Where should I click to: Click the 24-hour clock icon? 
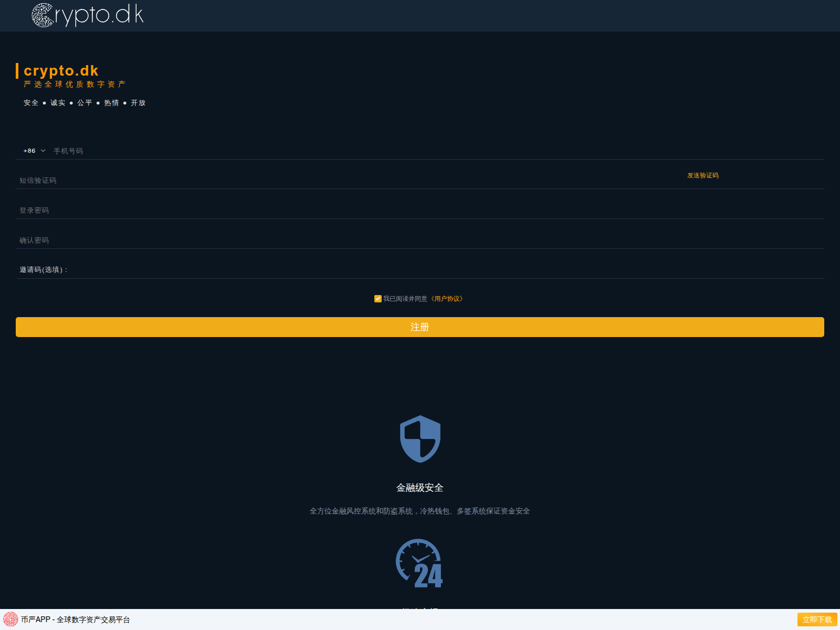pos(419,563)
